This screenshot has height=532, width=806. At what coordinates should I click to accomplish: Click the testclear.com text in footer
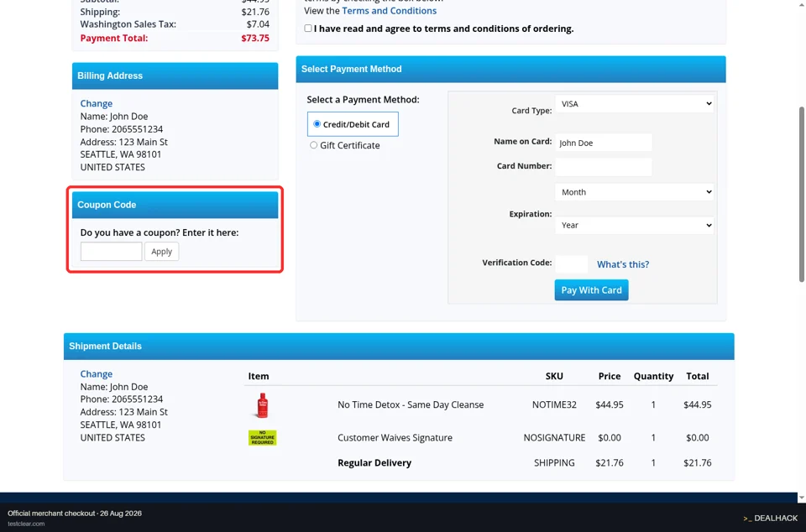[26, 524]
